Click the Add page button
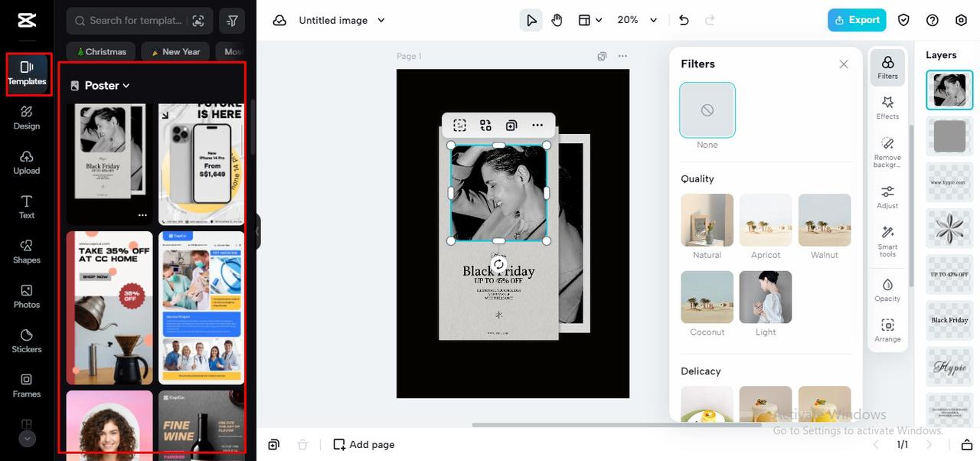Screen dimensions: 980x461 point(364,445)
